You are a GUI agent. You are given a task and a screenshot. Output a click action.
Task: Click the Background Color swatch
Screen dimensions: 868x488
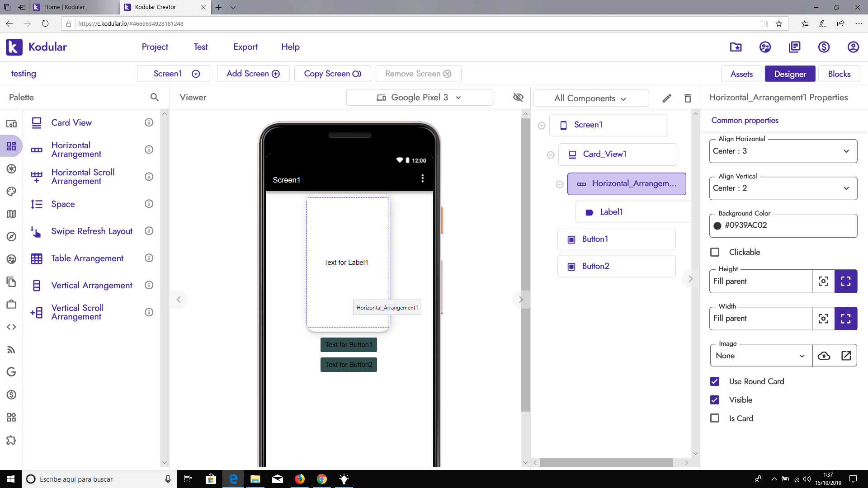pyautogui.click(x=717, y=225)
